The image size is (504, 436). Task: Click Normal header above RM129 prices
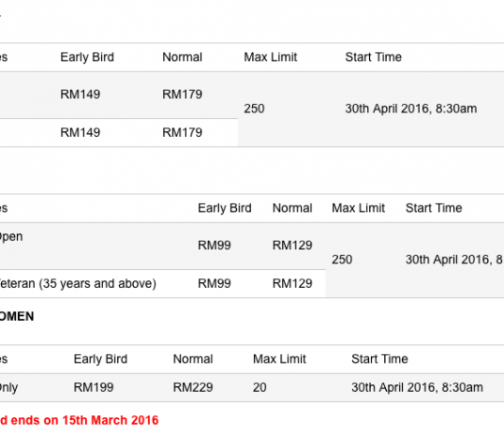pyautogui.click(x=293, y=209)
